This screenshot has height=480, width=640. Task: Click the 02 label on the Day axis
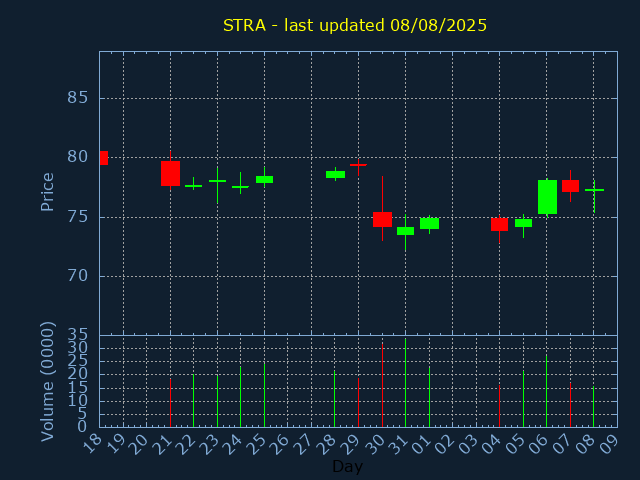pos(445,444)
